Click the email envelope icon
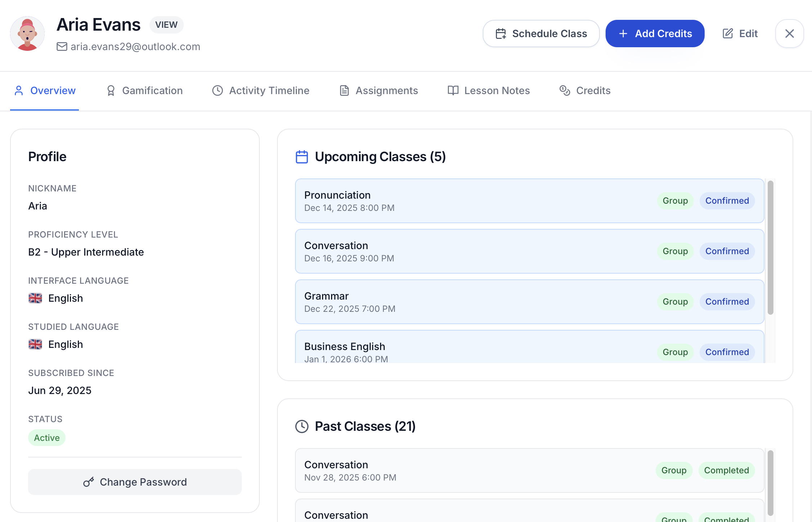Viewport: 812px width, 522px height. point(62,47)
